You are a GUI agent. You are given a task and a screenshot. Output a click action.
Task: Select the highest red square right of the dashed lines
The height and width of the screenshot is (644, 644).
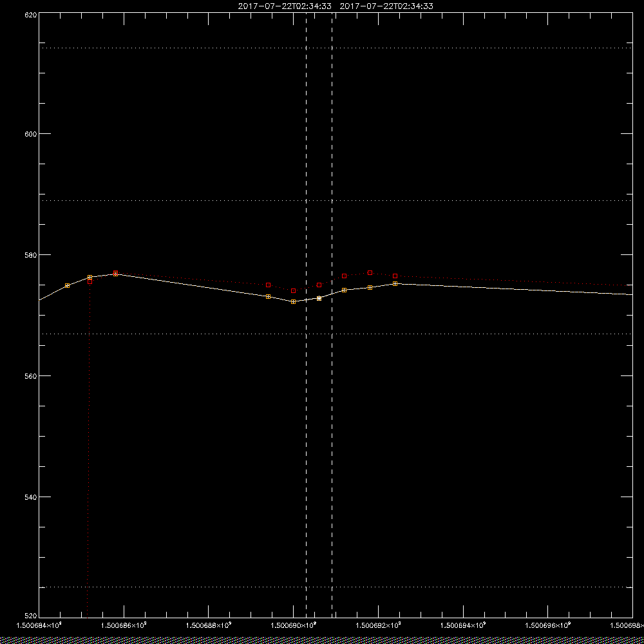tap(370, 272)
